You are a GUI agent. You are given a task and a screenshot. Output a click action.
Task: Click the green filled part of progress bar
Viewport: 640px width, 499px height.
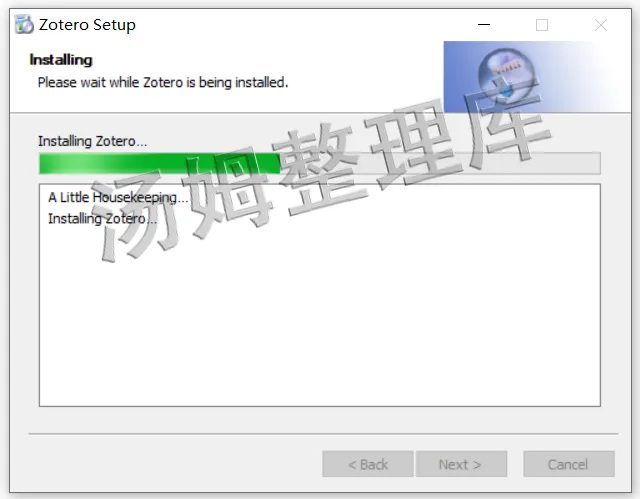coord(159,163)
